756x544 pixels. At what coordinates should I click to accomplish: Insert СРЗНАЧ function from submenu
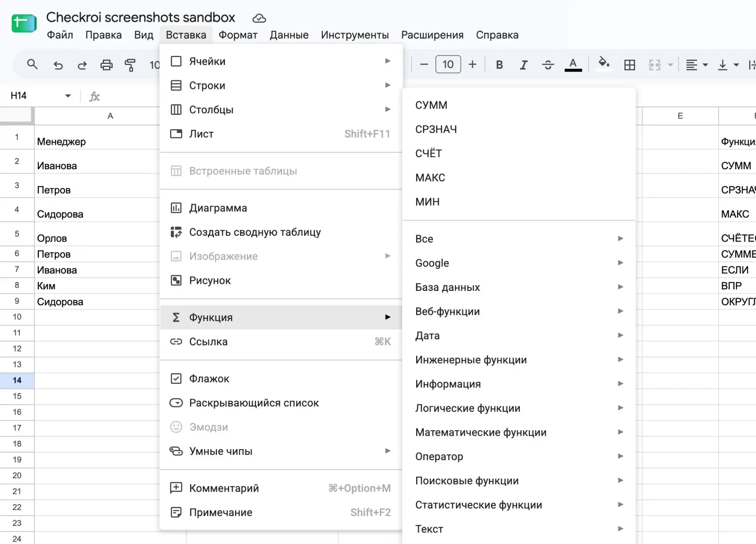[519, 130]
